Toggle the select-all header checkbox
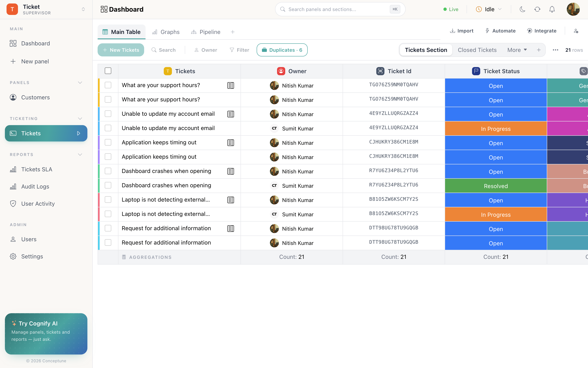The height and width of the screenshot is (368, 588). (108, 71)
